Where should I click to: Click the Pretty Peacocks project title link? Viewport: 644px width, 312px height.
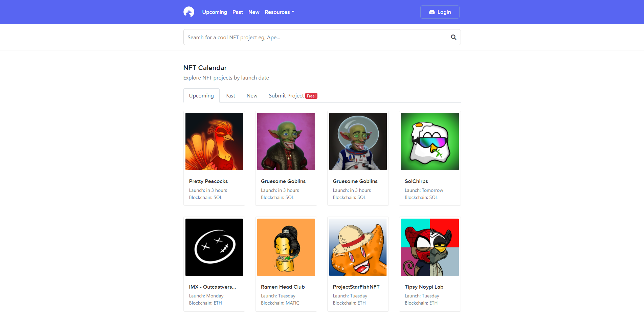pyautogui.click(x=208, y=181)
